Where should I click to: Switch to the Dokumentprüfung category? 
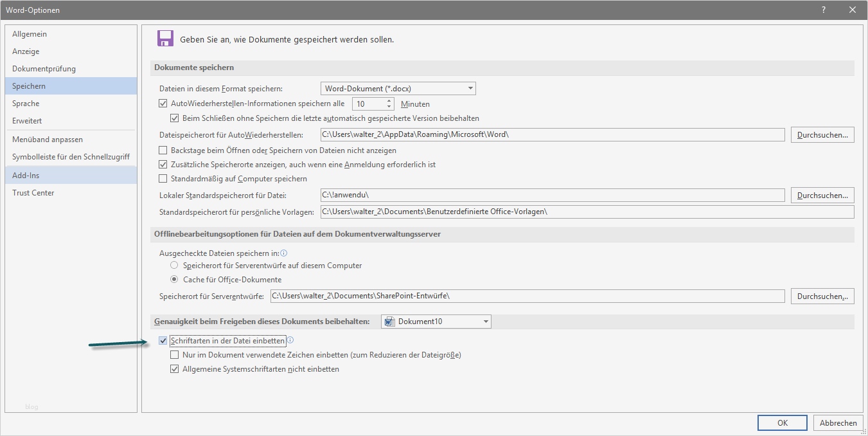tap(44, 69)
